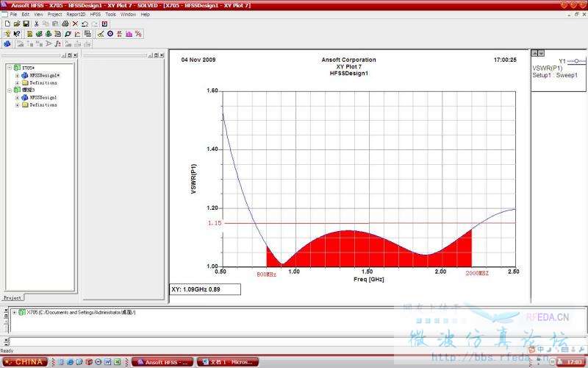Click the blue HFSS design icon in third toolbar
This screenshot has width=588, height=368.
7,43
